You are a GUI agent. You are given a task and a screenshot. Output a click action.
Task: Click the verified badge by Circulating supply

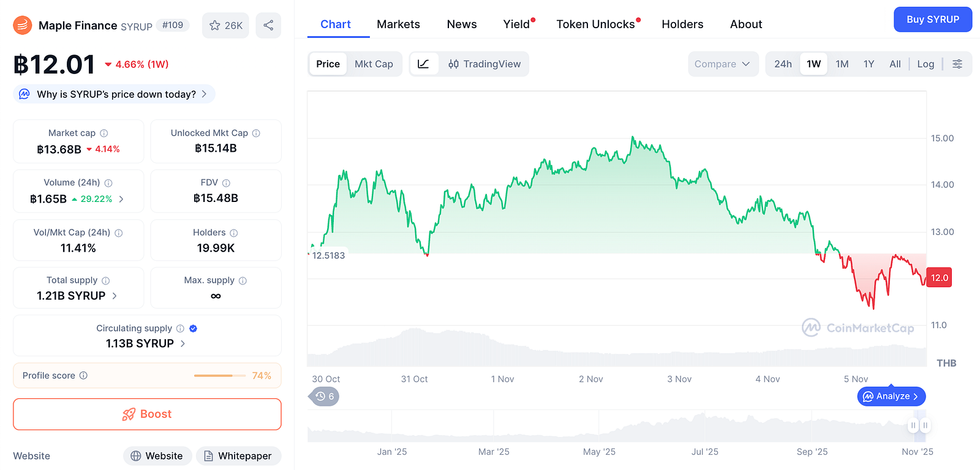[194, 328]
